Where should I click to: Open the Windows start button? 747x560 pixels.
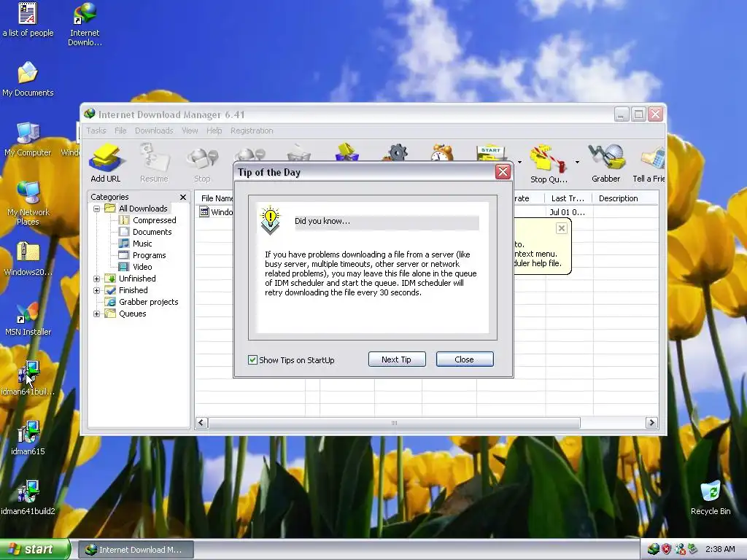pos(34,549)
